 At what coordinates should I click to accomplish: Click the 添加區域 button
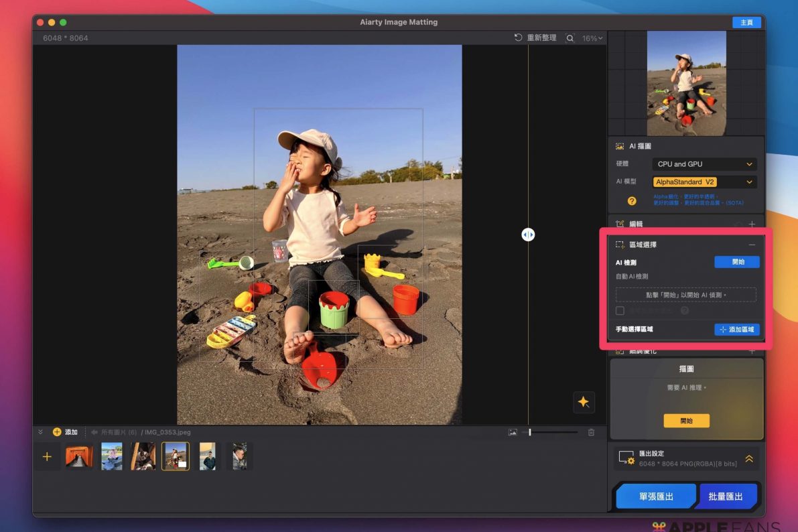[x=737, y=330]
